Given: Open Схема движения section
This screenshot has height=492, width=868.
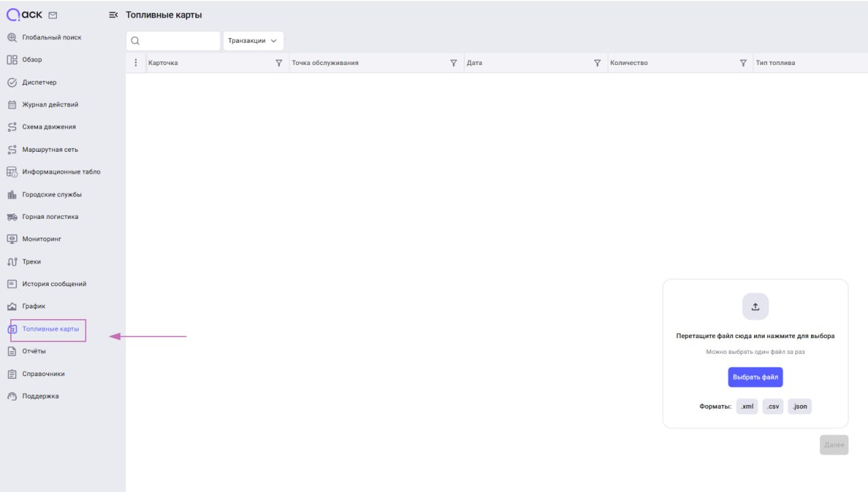Looking at the screenshot, I should click(x=49, y=127).
